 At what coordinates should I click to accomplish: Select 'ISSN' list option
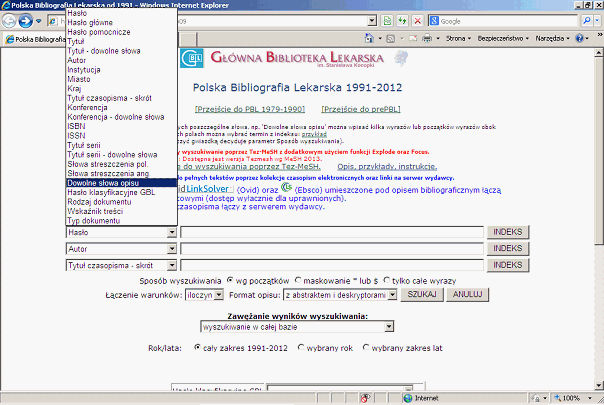click(x=121, y=136)
